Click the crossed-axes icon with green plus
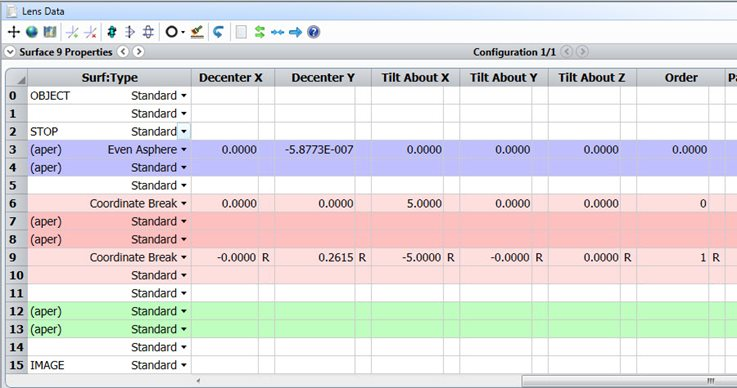This screenshot has height=388, width=737. [72, 32]
